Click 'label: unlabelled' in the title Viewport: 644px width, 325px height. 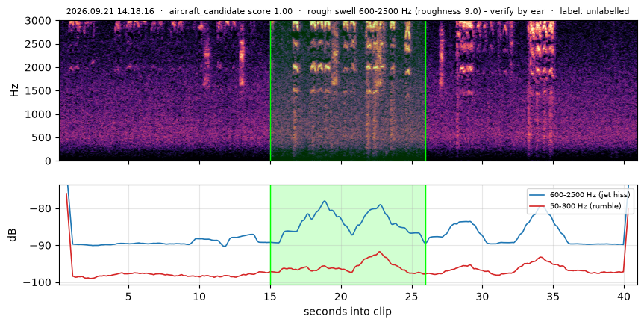[x=594, y=11]
